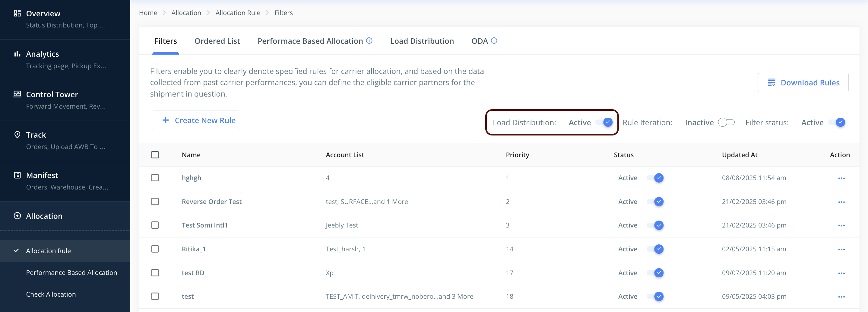Open action menu for hghgh rule

coord(841,178)
